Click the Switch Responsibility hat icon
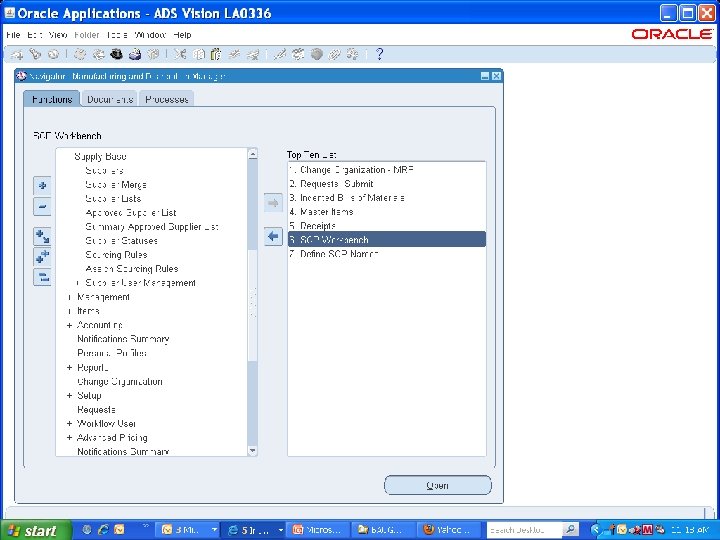The height and width of the screenshot is (540, 720). (x=117, y=55)
